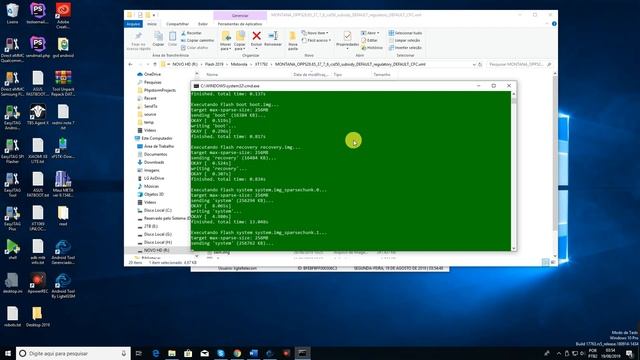The width and height of the screenshot is (640, 360).
Task: Open Tool Unpack Repack DAT desktop icon
Action: (x=63, y=83)
